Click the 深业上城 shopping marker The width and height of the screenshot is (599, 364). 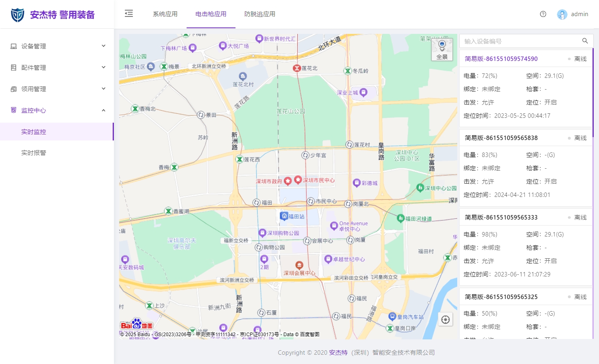pyautogui.click(x=364, y=92)
